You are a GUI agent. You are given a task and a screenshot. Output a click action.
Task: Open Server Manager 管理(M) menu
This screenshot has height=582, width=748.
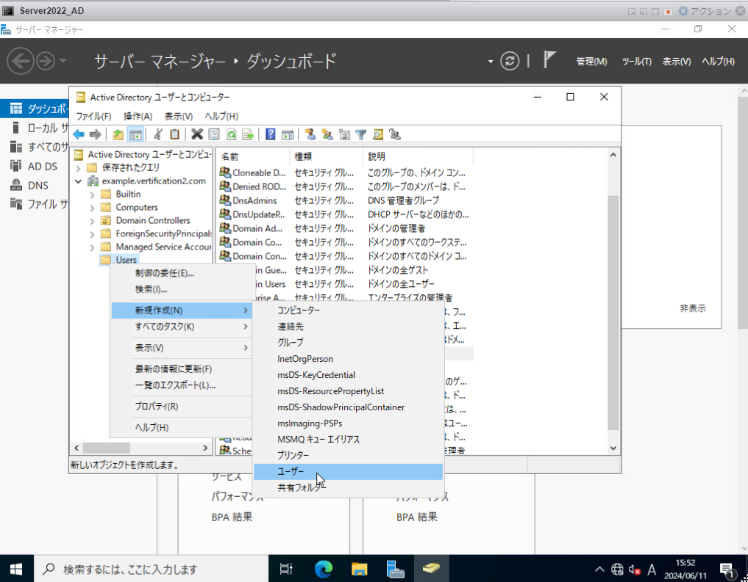coord(592,61)
